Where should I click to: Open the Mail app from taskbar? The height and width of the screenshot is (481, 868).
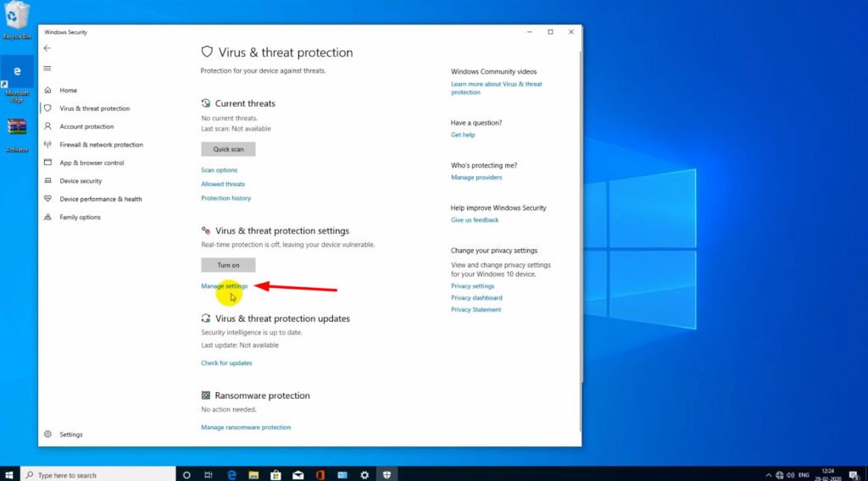coord(298,475)
